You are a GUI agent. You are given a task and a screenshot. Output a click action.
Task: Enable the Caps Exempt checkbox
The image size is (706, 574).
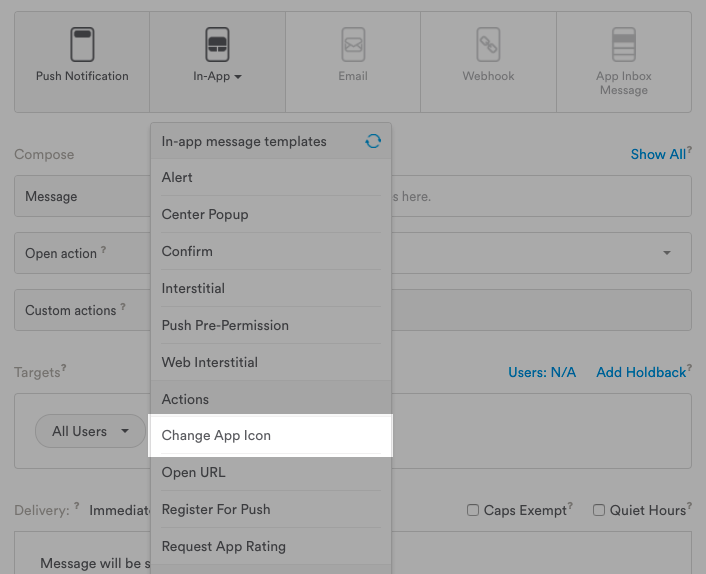[x=473, y=510]
